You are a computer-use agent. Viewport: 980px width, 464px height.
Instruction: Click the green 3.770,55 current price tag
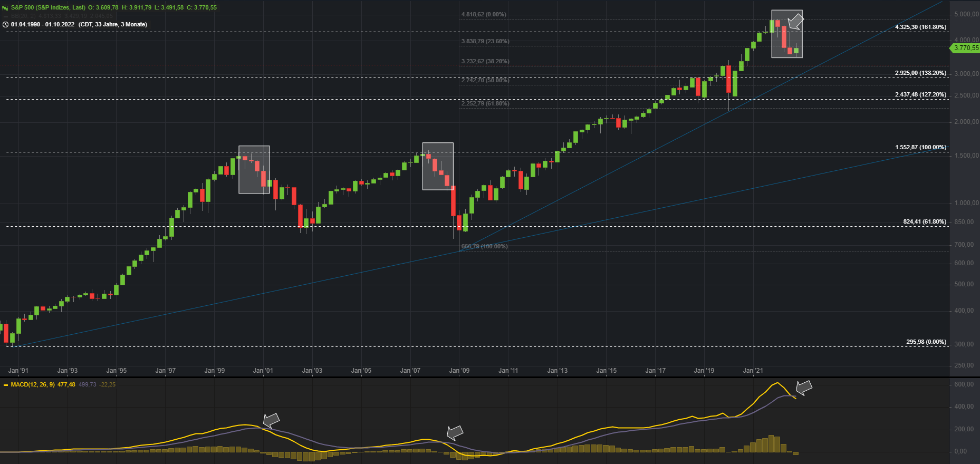pyautogui.click(x=965, y=48)
